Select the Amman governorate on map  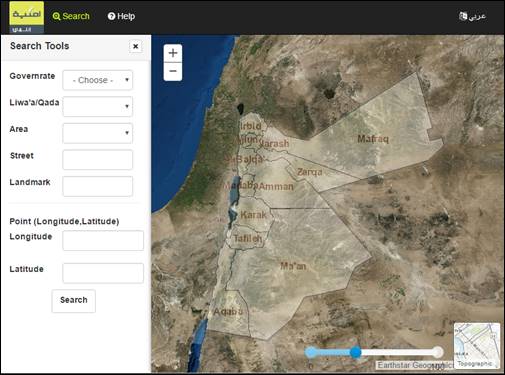pos(276,187)
